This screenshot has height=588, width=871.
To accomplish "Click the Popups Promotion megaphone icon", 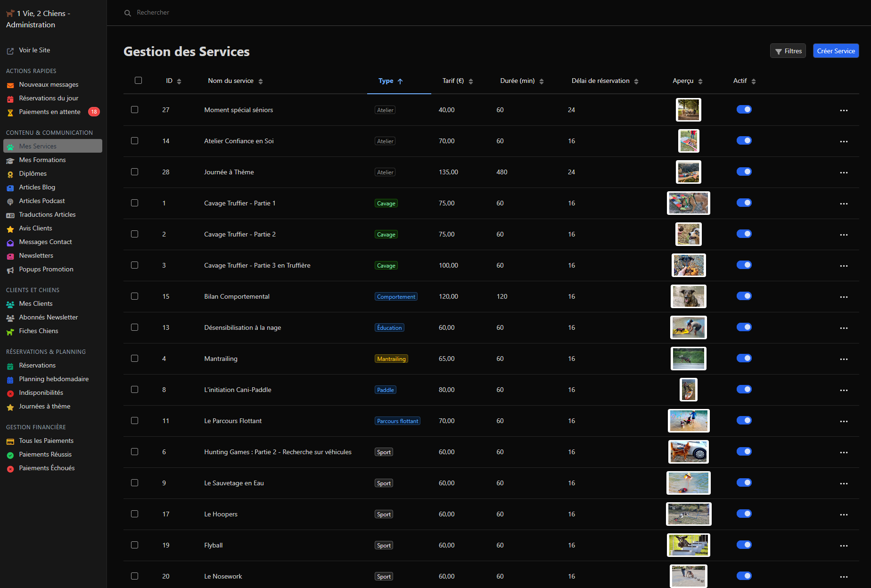I will coord(10,270).
